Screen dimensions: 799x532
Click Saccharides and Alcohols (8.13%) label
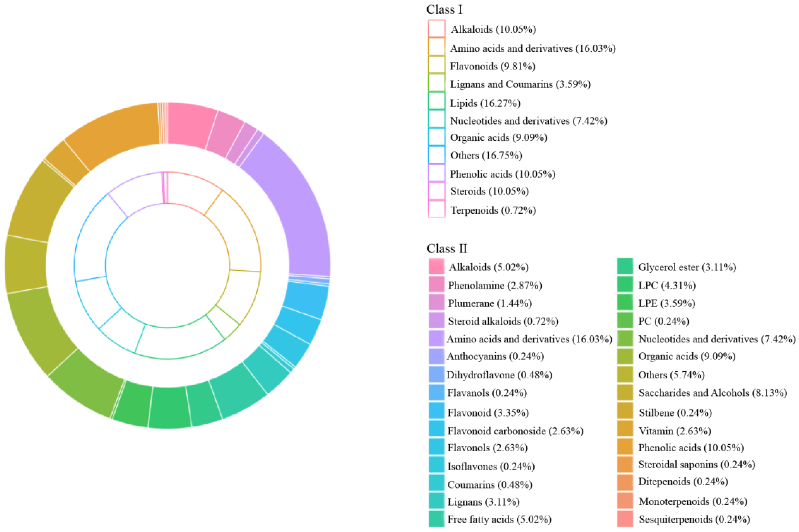(x=713, y=393)
